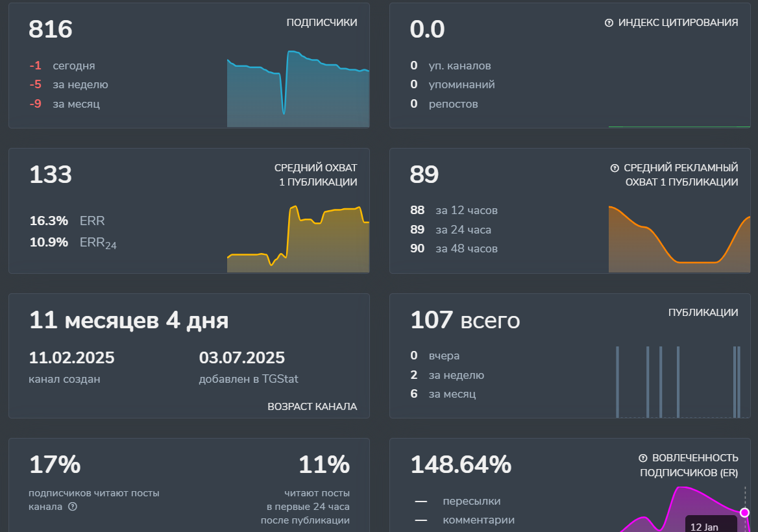Click the '11 месяцев 4 дня' channel age

coord(128,320)
